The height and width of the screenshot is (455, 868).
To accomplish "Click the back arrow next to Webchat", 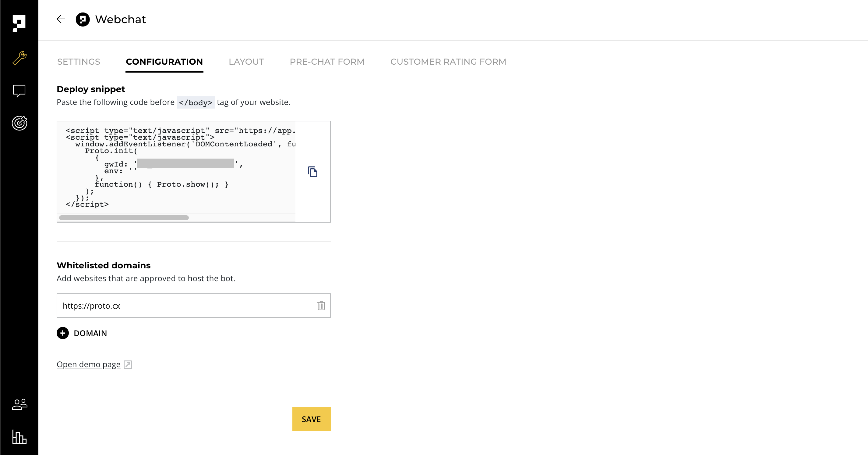I will coord(61,19).
